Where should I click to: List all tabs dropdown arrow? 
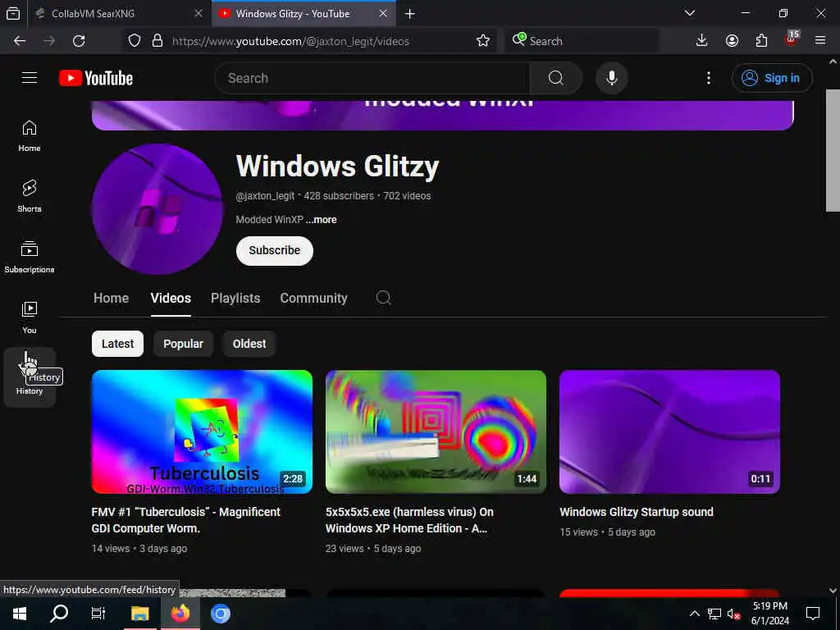689,14
